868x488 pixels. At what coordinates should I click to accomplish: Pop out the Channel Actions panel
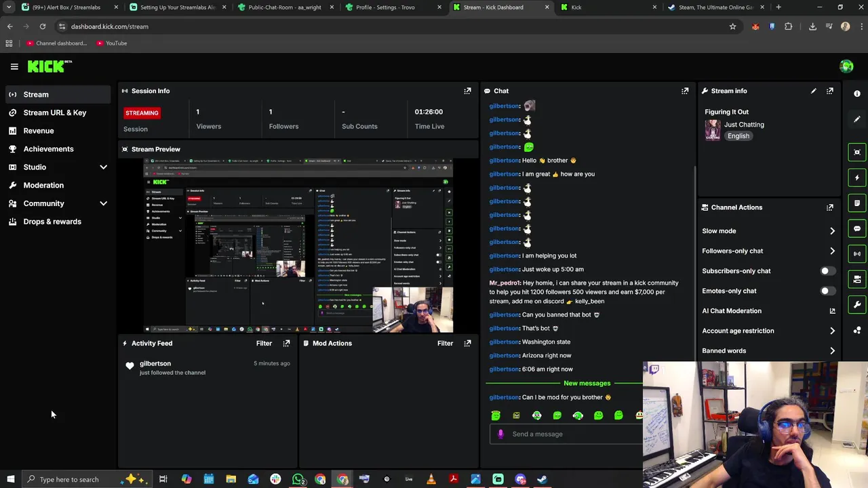pos(830,207)
